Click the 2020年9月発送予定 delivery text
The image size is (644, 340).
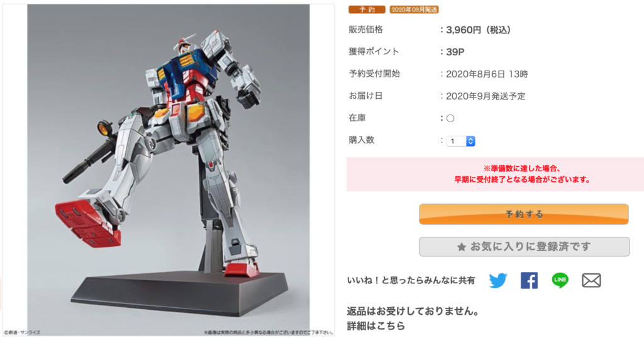[486, 96]
